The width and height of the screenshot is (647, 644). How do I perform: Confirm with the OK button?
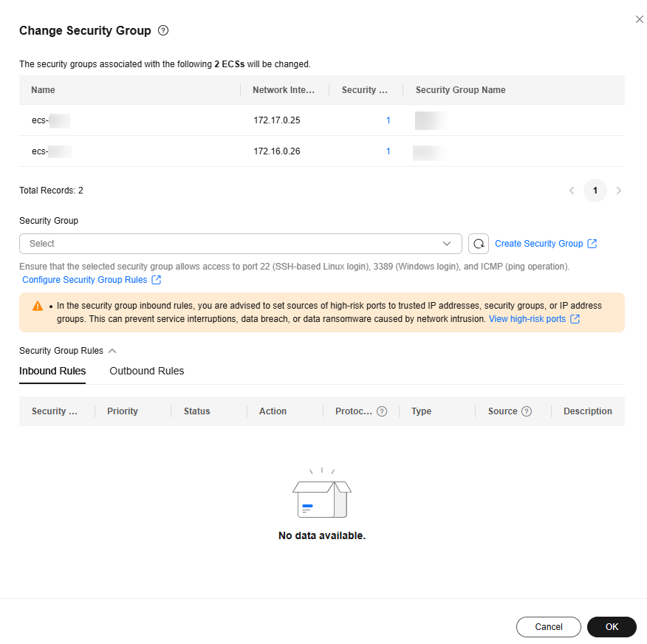[x=612, y=627]
